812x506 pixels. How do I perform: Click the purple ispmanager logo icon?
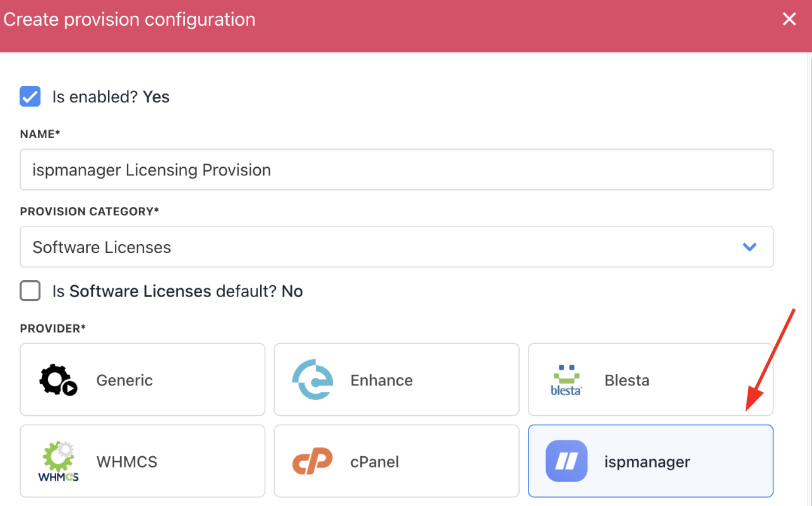[566, 461]
